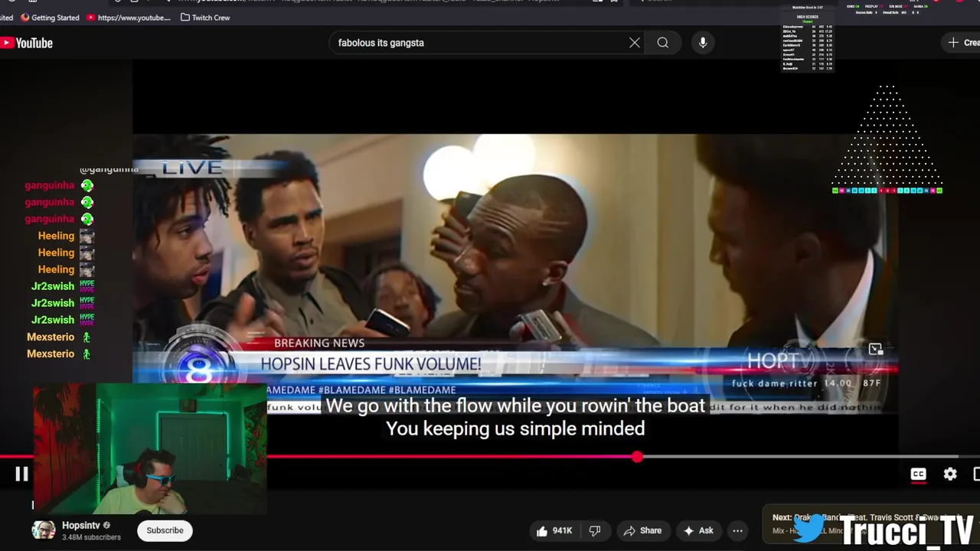Click the '3.48M subscribers' text
The width and height of the screenshot is (980, 551).
tap(91, 537)
